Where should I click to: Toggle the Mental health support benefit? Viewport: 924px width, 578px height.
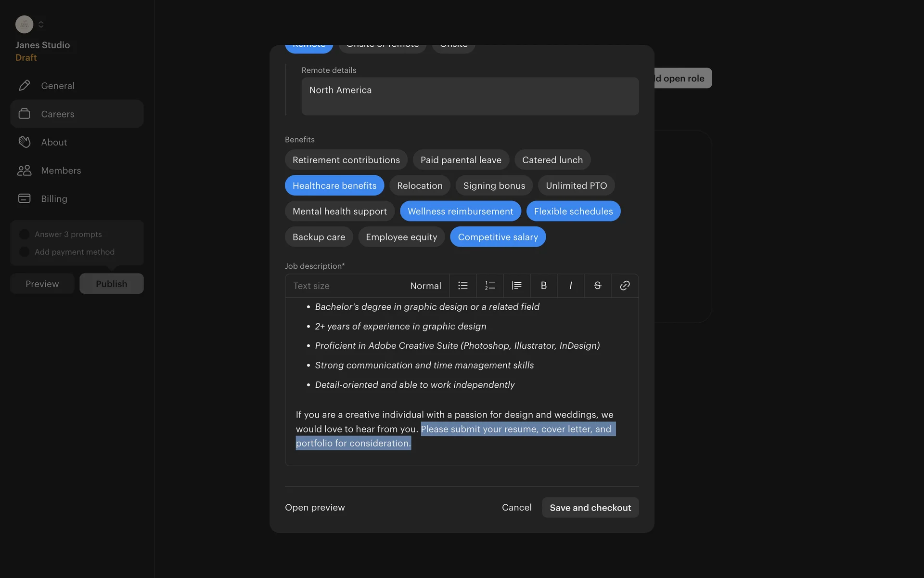[339, 211]
